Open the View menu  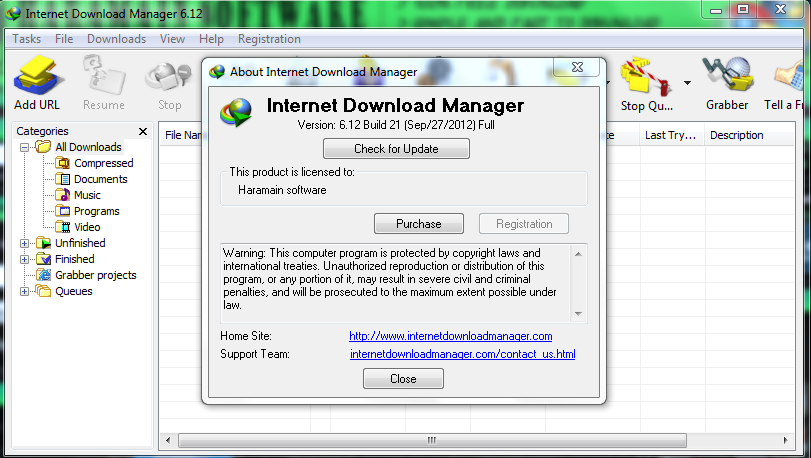172,39
